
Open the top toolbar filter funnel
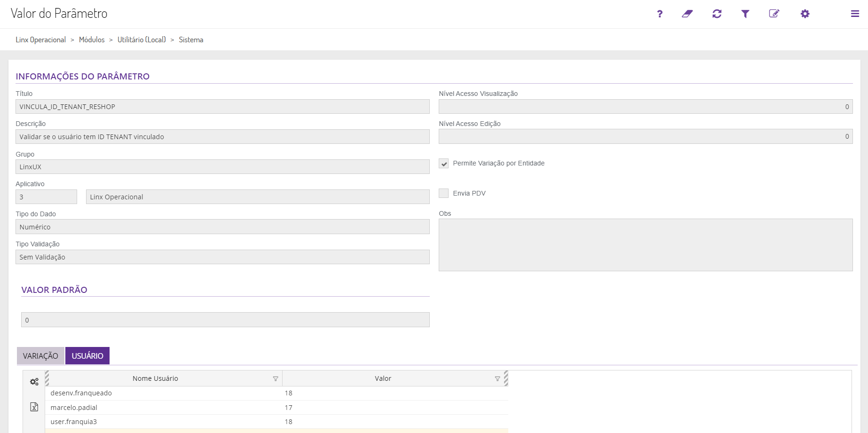point(745,14)
